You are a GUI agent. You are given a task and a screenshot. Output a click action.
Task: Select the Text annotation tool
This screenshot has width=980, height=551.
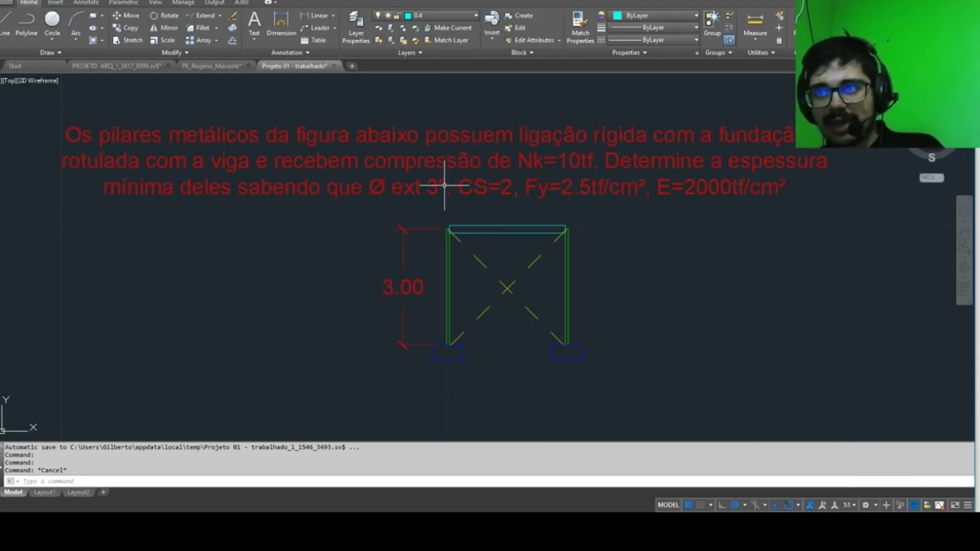(x=254, y=23)
